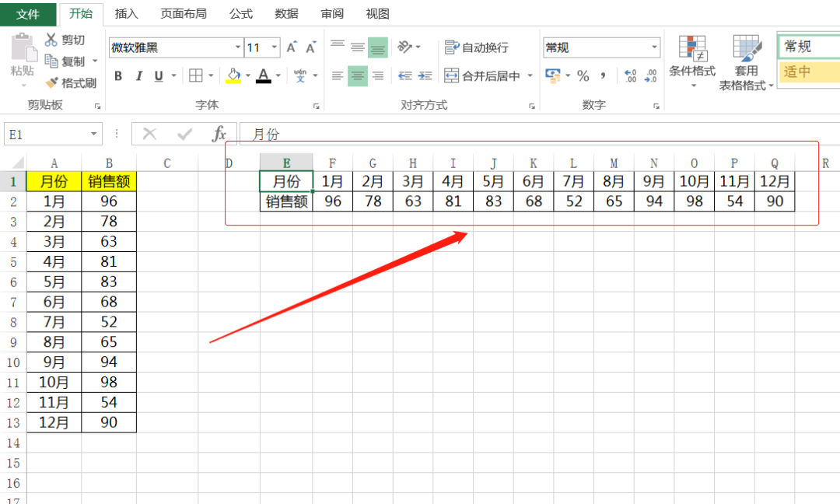Click the text orientation icon
840x504 pixels.
point(405,47)
